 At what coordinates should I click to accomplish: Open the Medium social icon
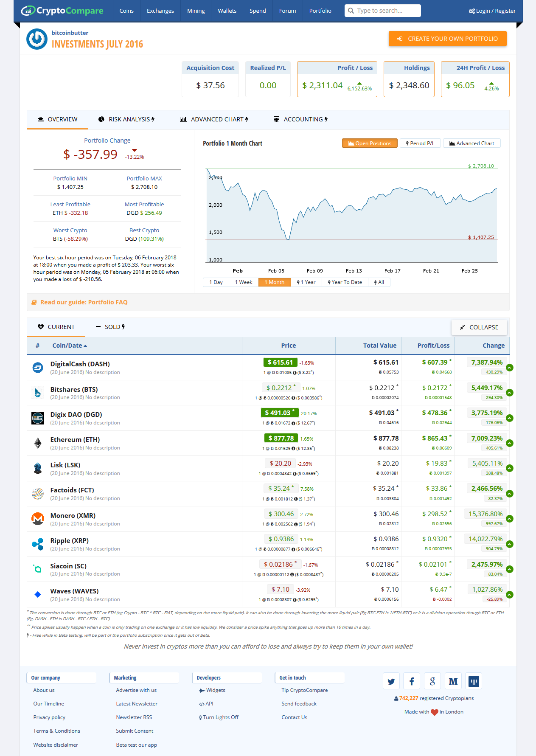(453, 681)
